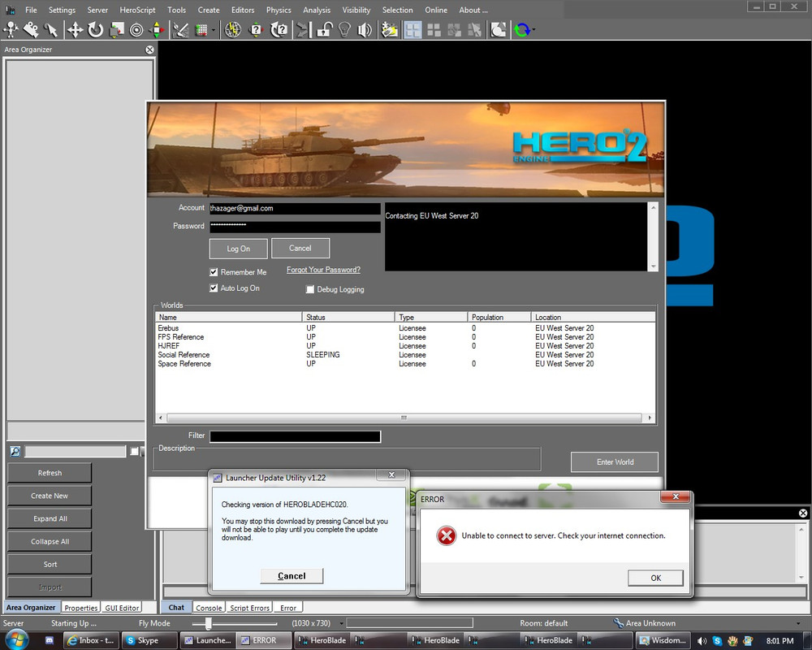Click the green-blue refresh arrows icon
812x650 pixels.
(521, 30)
